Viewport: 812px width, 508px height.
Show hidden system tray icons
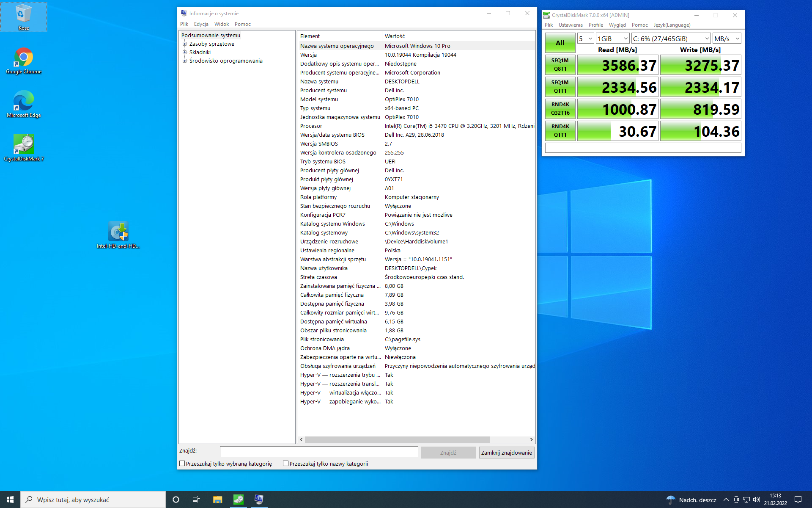(x=726, y=500)
